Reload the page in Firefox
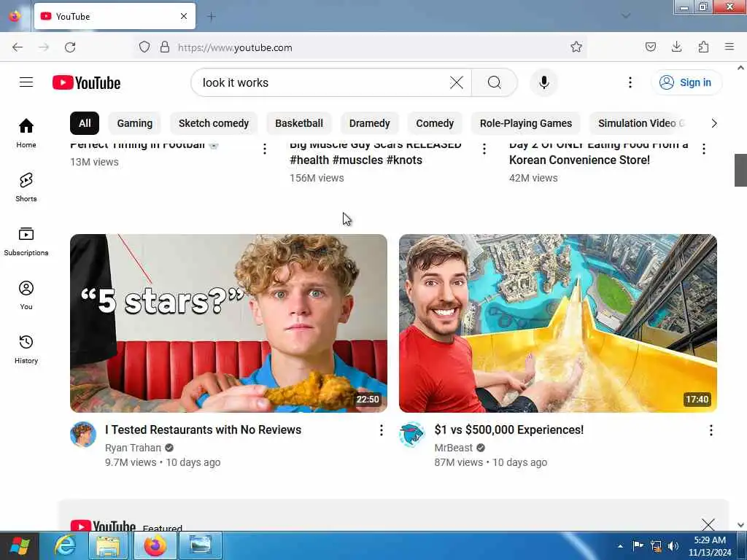747x560 pixels. pyautogui.click(x=70, y=47)
